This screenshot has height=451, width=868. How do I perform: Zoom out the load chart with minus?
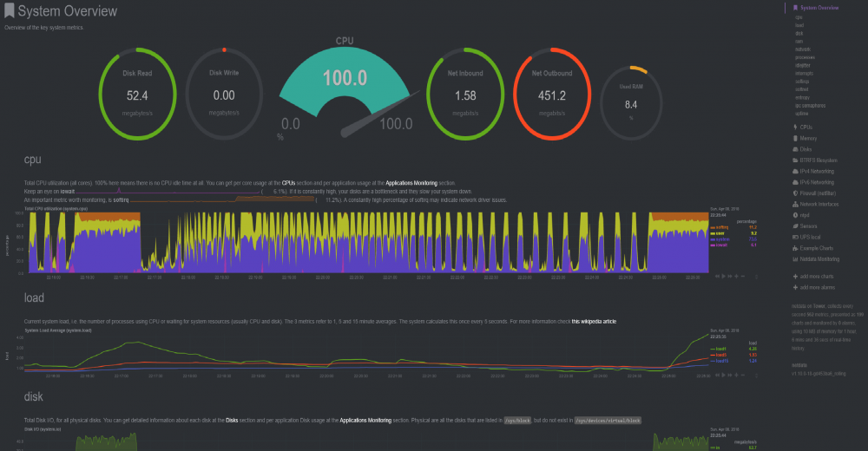click(743, 376)
